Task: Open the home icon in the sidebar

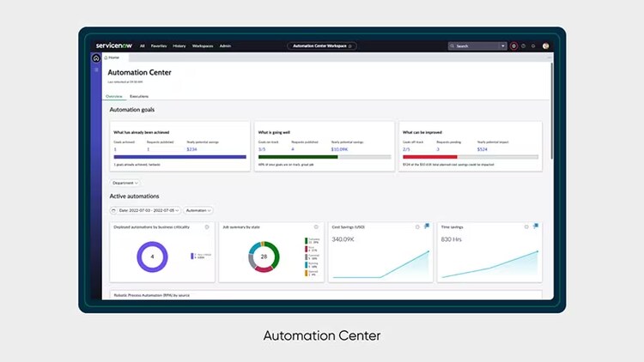Action: 96,58
